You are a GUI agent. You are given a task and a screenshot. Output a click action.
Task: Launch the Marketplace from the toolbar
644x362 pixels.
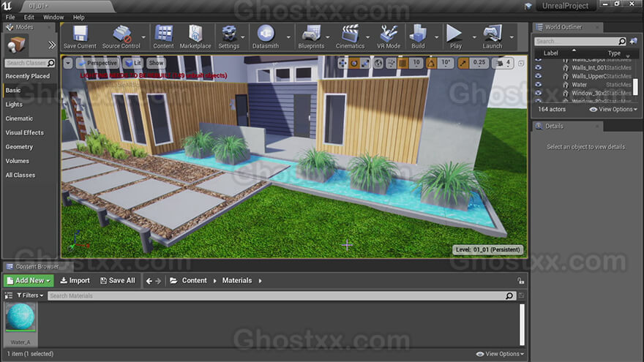click(195, 37)
